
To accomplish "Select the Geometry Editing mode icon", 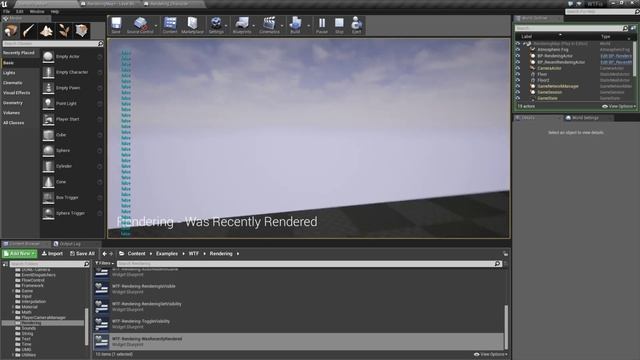I will click(x=81, y=31).
